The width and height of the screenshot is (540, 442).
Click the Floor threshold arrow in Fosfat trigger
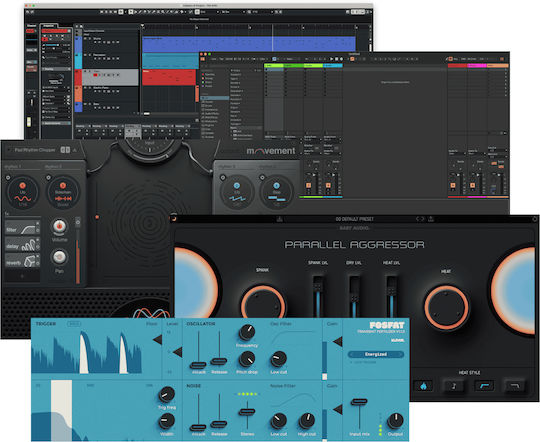(158, 340)
